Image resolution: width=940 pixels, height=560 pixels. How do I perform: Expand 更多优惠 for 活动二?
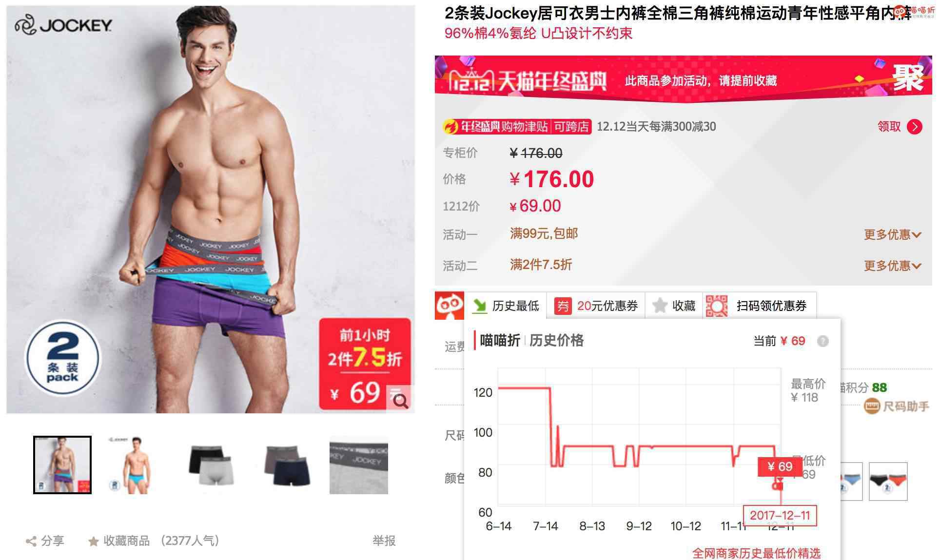tap(893, 266)
